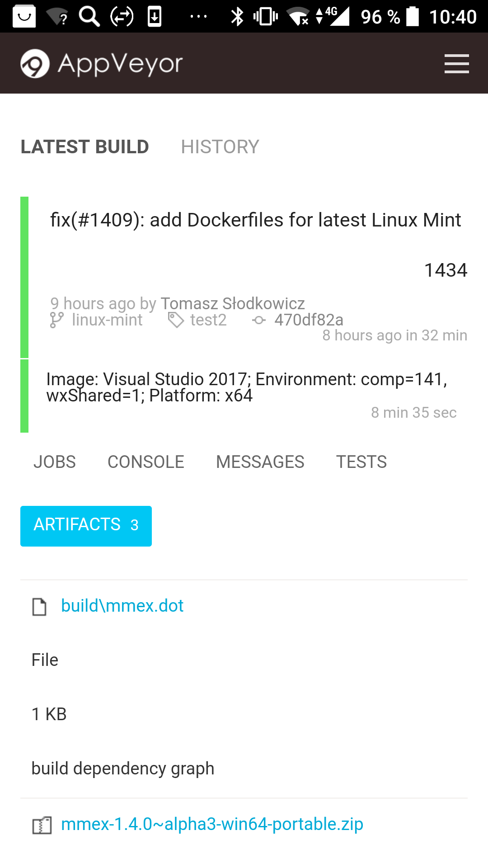Click the ARTIFACTS 3 button

point(86,526)
